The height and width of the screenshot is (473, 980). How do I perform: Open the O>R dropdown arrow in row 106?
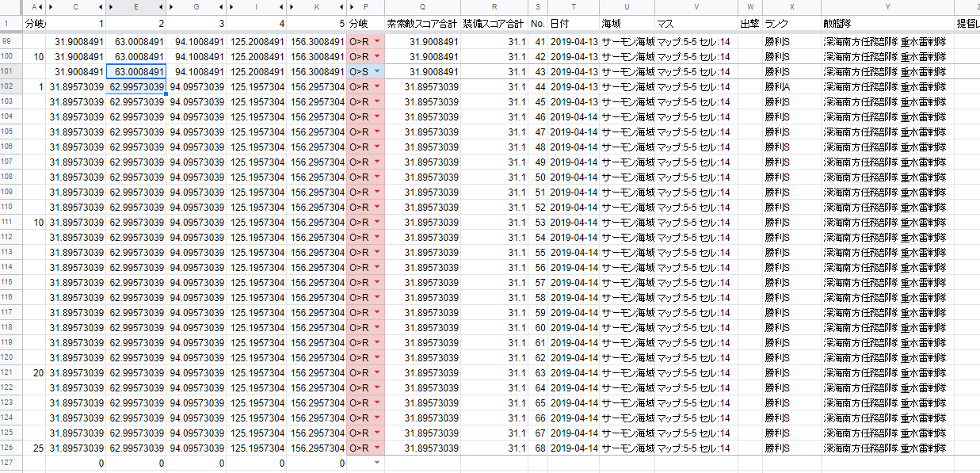click(x=377, y=147)
